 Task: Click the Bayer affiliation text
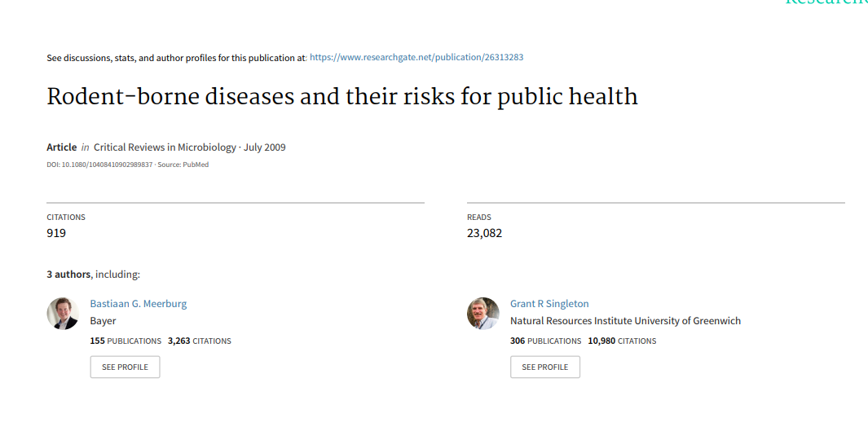103,321
